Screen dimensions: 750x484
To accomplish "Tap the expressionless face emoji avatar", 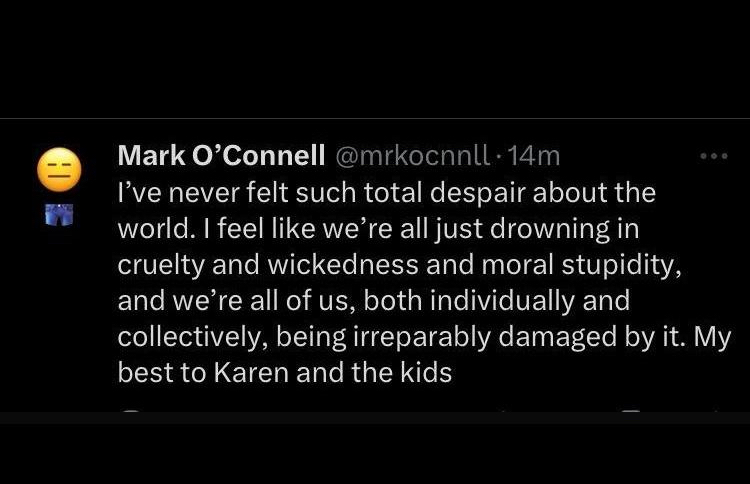I will pos(58,169).
